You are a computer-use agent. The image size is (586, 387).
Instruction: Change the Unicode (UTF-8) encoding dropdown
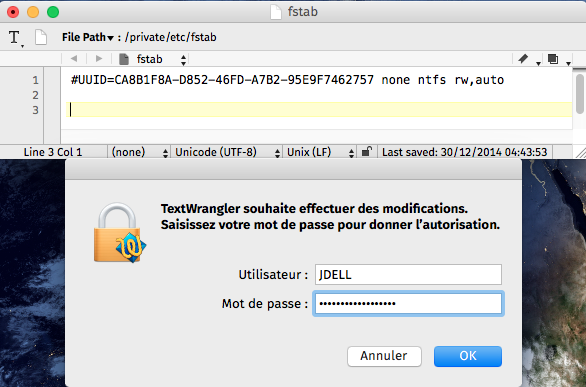click(x=227, y=152)
